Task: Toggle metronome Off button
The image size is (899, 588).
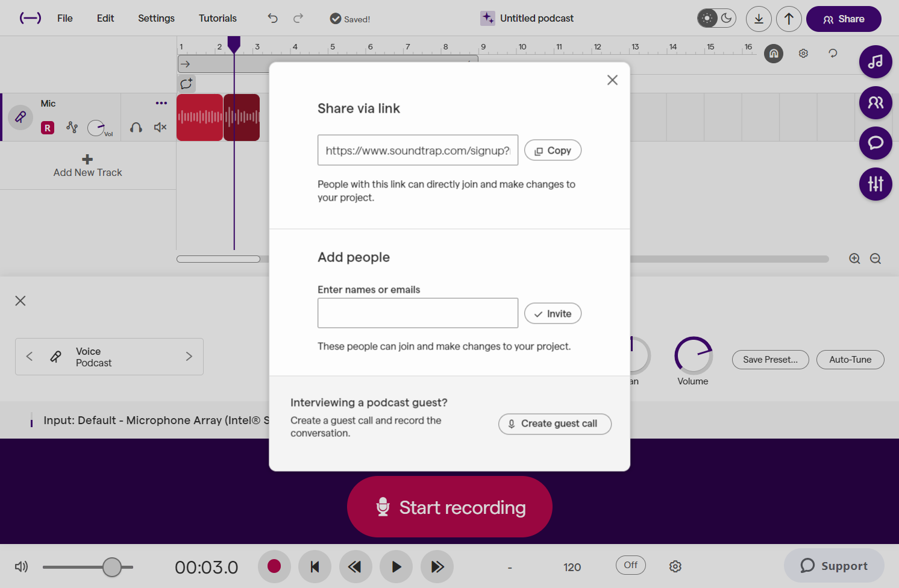Action: click(631, 565)
